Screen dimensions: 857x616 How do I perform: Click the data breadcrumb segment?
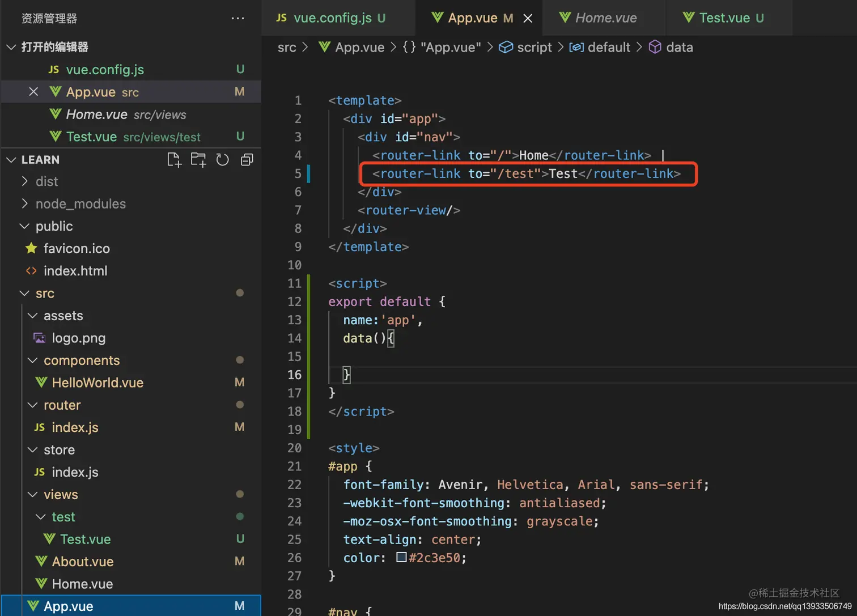click(671, 48)
